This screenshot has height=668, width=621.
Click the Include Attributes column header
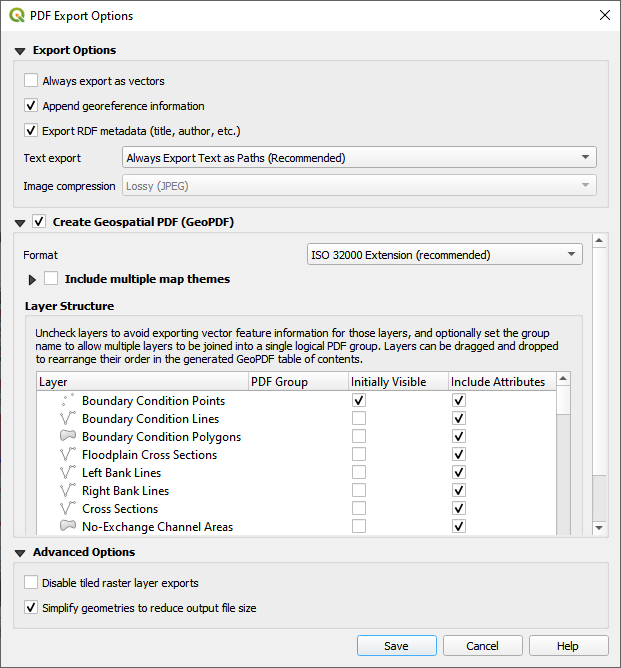(497, 382)
